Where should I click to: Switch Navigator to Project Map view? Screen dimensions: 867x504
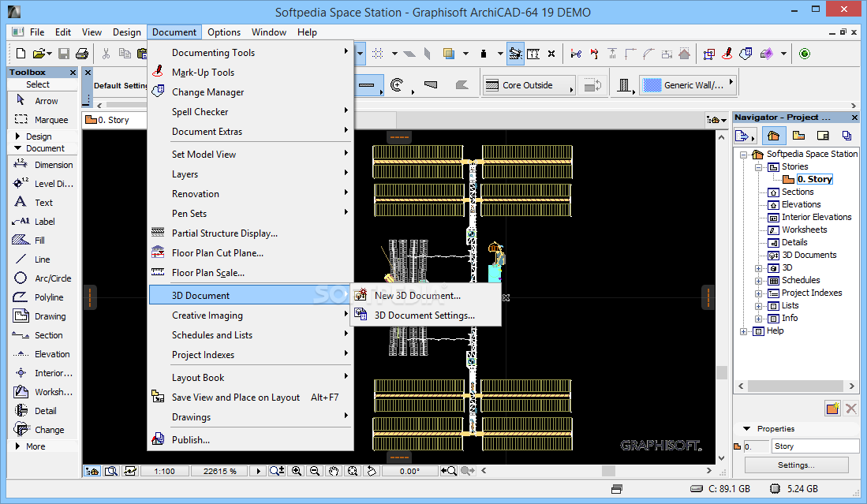(774, 136)
